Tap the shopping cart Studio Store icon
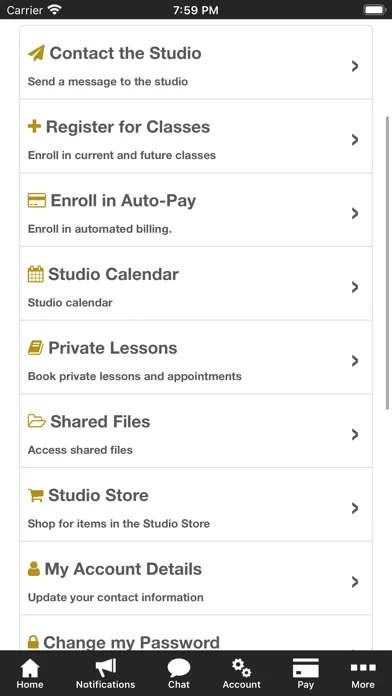Image resolution: width=392 pixels, height=696 pixels. tap(36, 495)
